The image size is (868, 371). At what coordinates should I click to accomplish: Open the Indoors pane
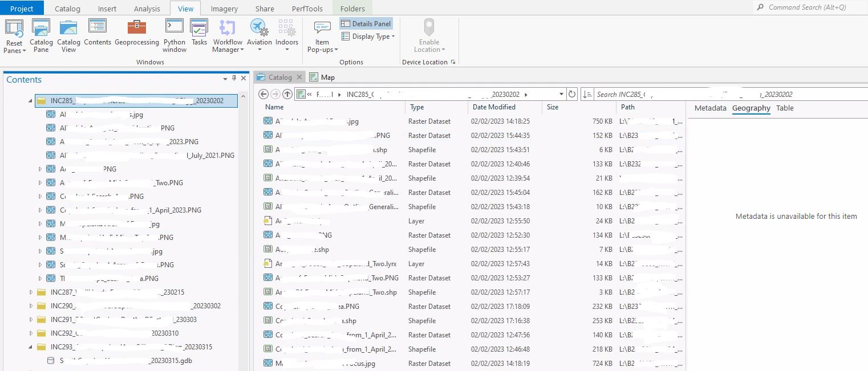(286, 34)
